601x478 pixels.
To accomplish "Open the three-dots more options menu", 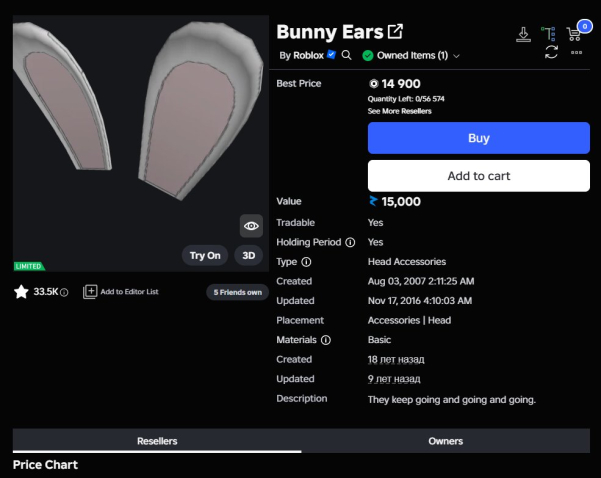I will 577,52.
